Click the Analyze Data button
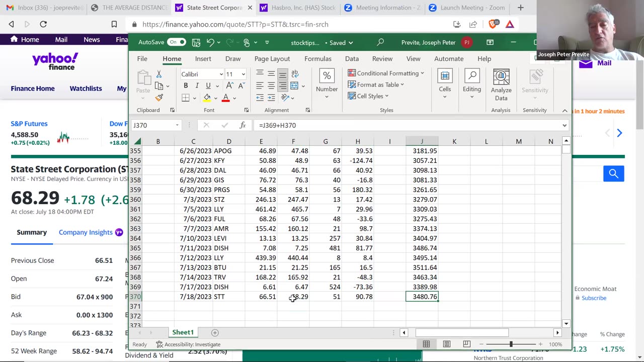This screenshot has width=644, height=362. (501, 85)
